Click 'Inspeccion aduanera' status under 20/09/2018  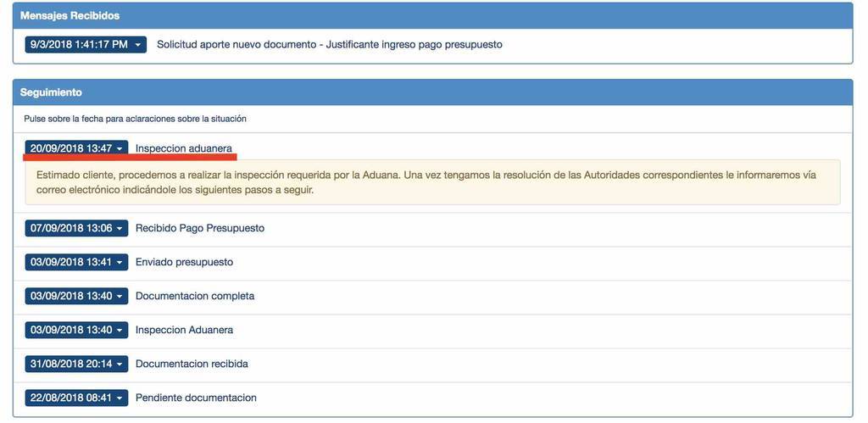pos(184,148)
